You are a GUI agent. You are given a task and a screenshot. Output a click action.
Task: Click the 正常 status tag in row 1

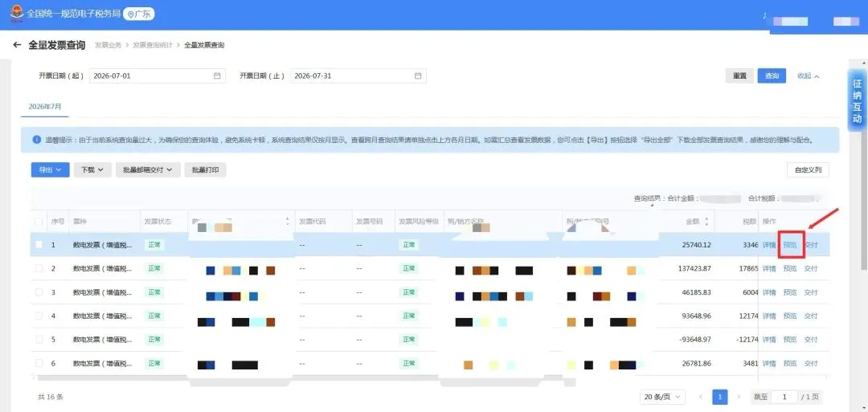[x=154, y=244]
